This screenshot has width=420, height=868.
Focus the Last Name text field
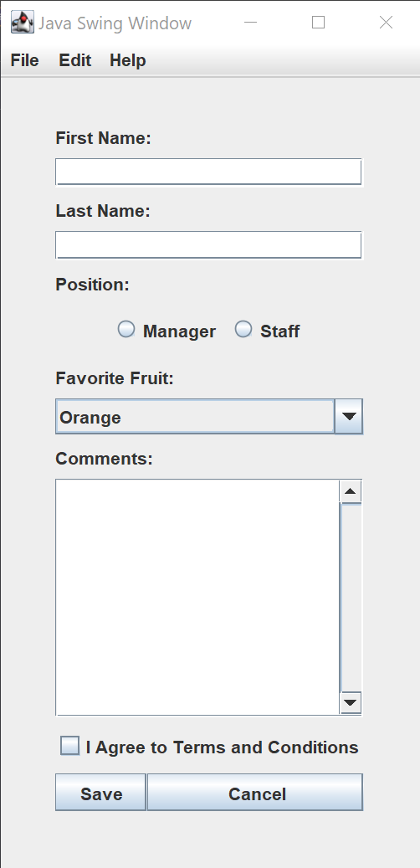(x=208, y=244)
